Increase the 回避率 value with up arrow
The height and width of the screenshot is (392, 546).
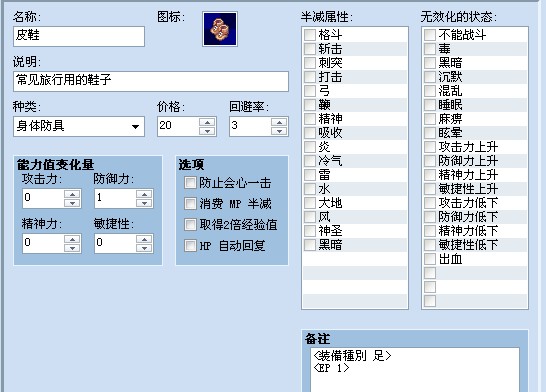[279, 122]
